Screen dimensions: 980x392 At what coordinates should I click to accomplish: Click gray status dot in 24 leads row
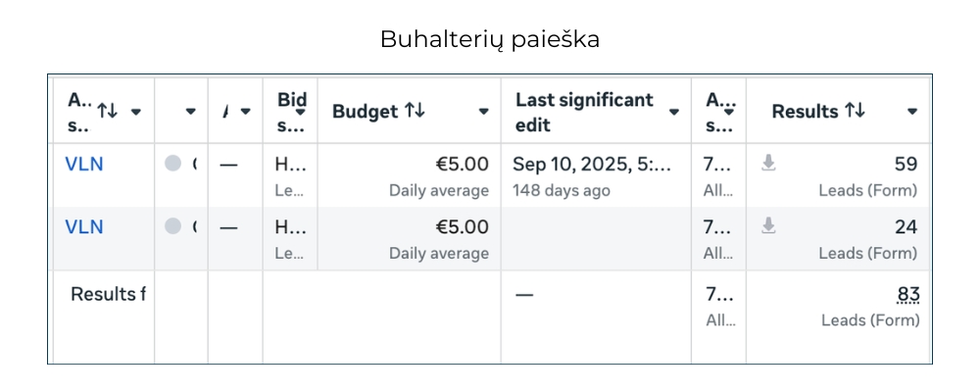click(x=173, y=226)
